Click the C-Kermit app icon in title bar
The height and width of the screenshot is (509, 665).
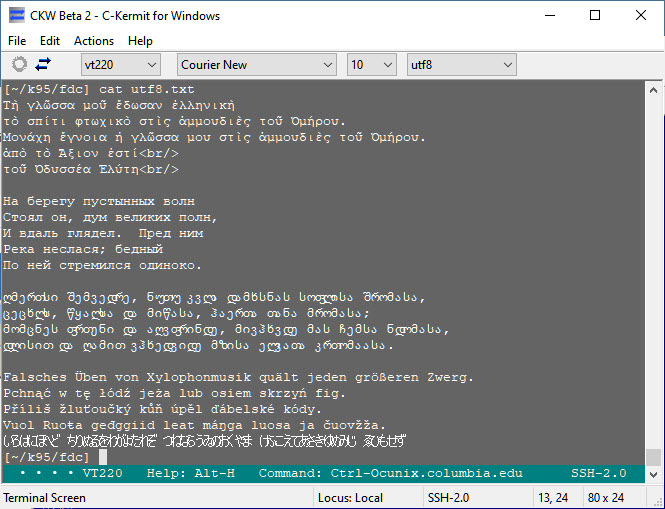(x=16, y=16)
